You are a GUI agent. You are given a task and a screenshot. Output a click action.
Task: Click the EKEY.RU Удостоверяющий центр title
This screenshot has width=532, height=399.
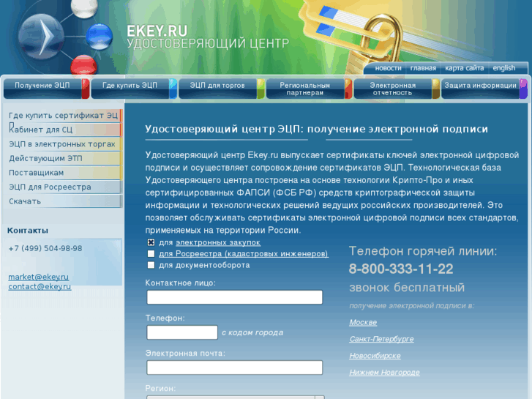(208, 37)
